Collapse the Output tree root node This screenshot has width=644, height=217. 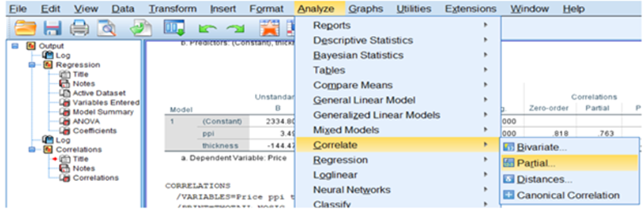15,46
